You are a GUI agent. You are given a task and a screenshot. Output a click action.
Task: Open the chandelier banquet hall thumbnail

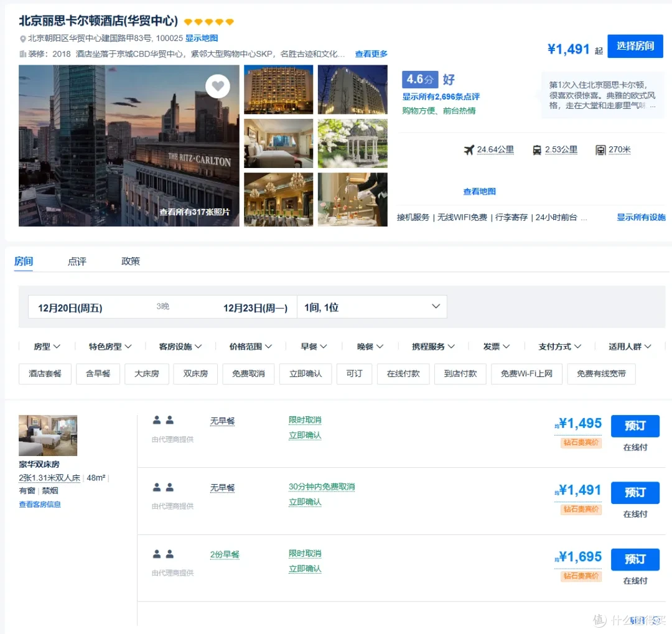[279, 199]
